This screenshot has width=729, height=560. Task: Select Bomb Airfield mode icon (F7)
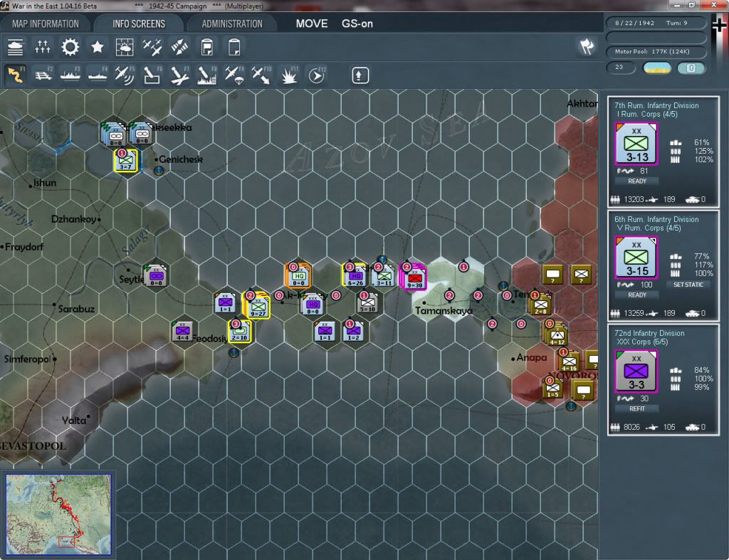(x=179, y=75)
